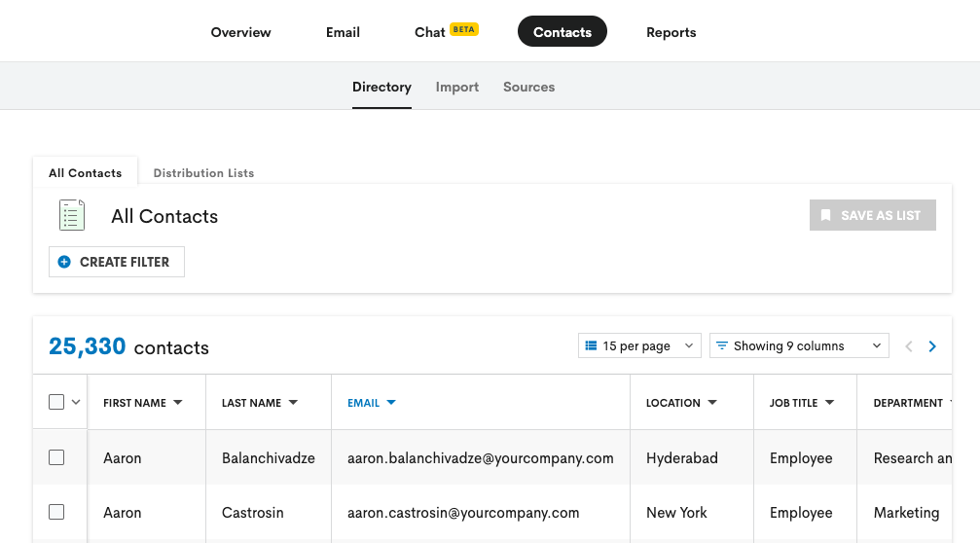Open bulk selection chevron beside header checkbox

coord(76,403)
